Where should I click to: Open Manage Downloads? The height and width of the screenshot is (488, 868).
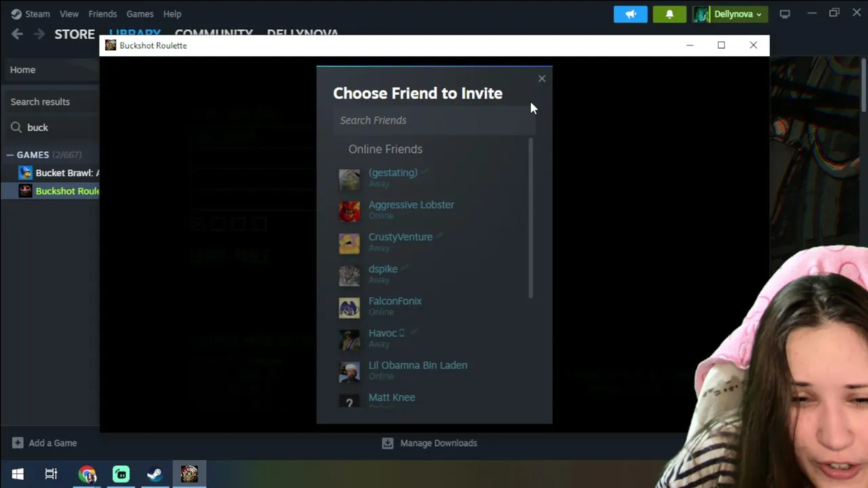[430, 443]
